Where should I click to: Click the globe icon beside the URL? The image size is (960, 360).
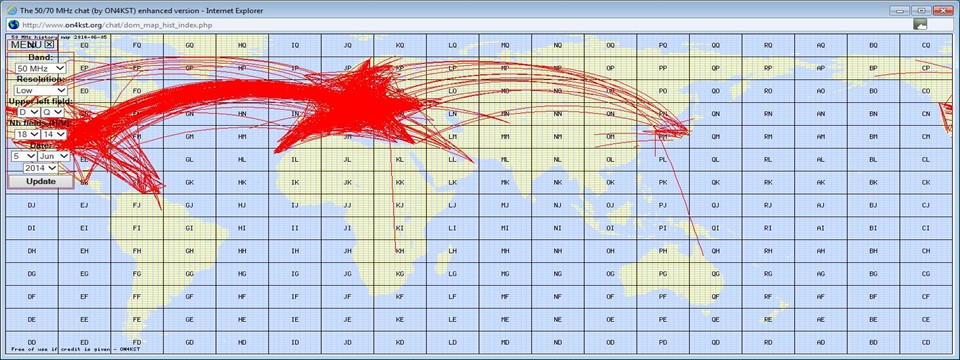[x=13, y=24]
